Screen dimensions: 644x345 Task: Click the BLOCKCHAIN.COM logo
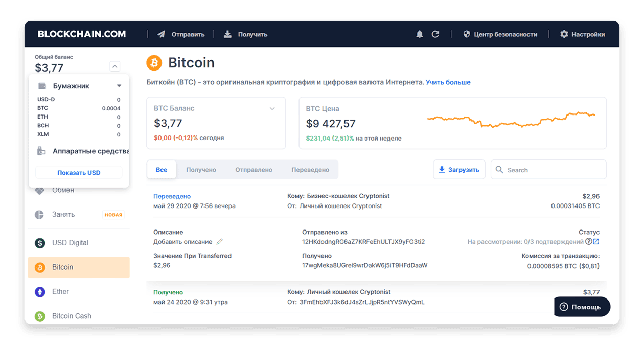coord(82,34)
